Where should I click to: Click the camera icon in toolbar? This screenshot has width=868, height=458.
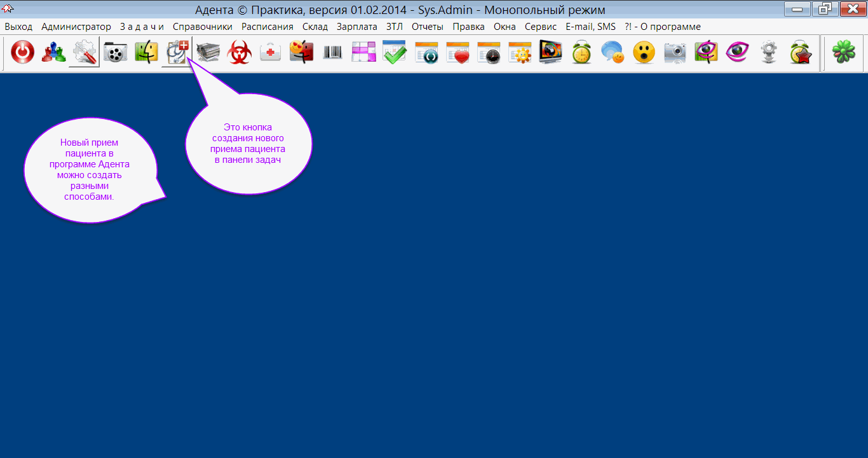pos(675,53)
